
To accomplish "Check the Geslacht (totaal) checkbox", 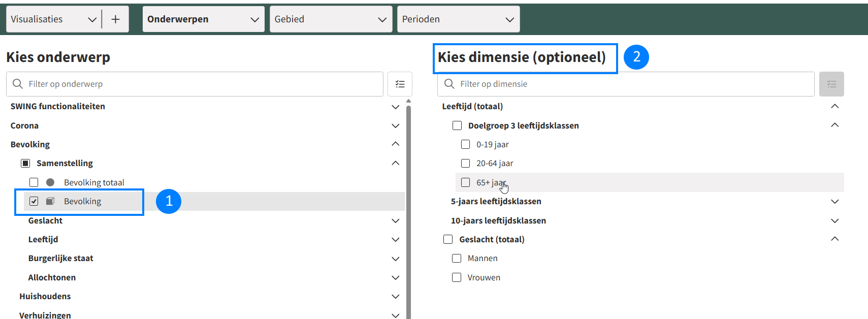I will tap(448, 239).
